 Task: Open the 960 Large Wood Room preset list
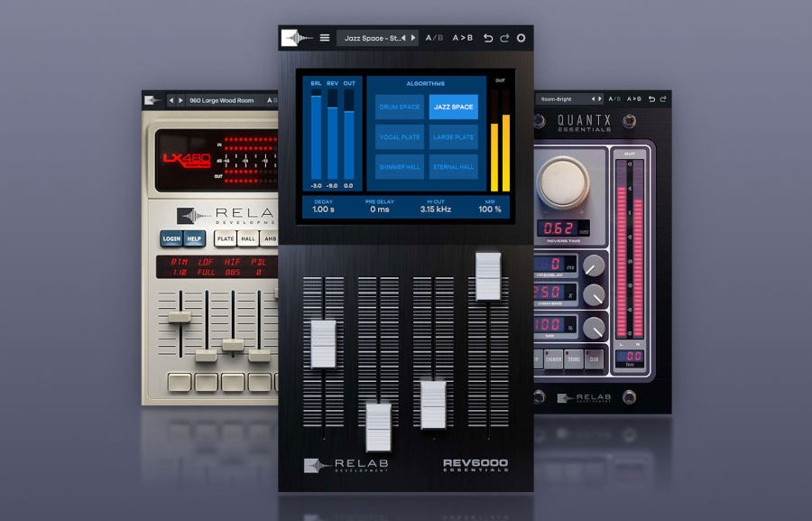coord(221,100)
